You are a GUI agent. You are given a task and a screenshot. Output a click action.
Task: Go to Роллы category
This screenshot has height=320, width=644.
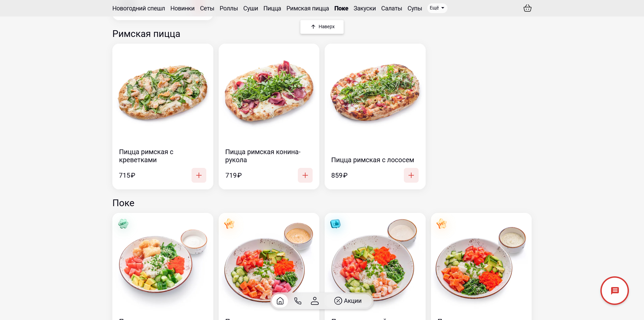pyautogui.click(x=229, y=8)
